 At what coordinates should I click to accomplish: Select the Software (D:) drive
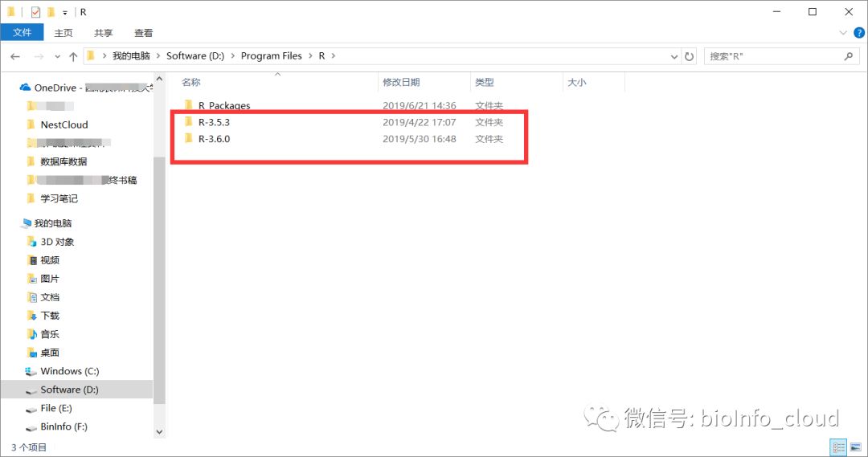[x=69, y=390]
